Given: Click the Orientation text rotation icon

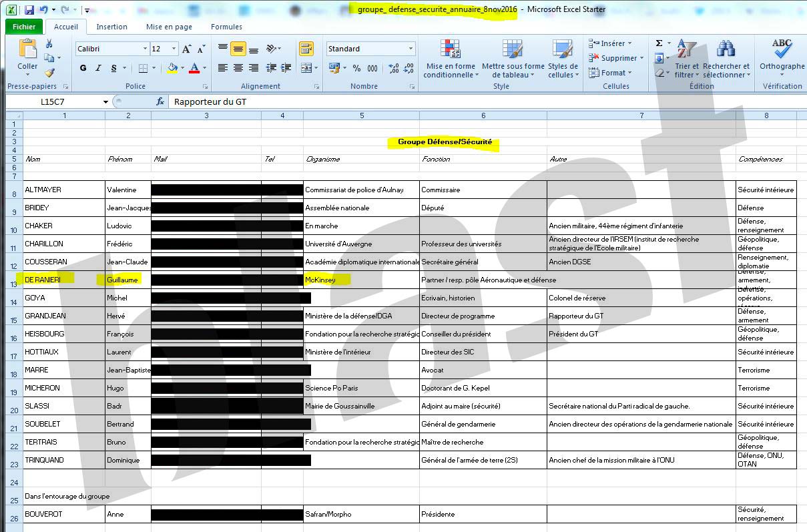Looking at the screenshot, I should coord(271,49).
